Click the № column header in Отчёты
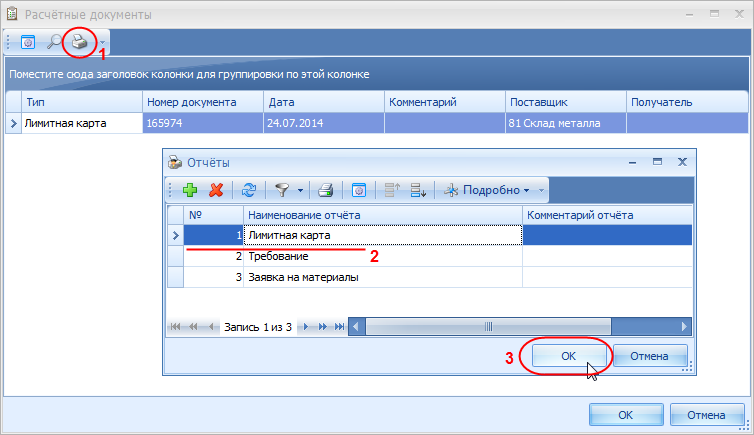Screen dimensions: 754x435 click(x=213, y=215)
